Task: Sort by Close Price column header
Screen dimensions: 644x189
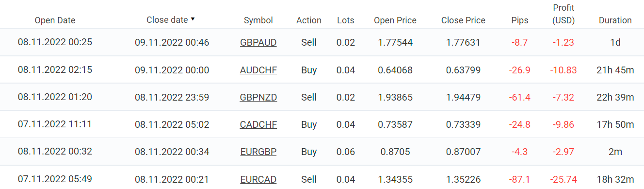Action: tap(463, 20)
